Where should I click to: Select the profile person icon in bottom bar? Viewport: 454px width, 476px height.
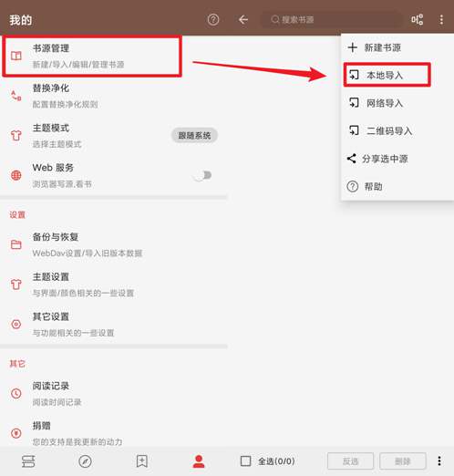pyautogui.click(x=199, y=461)
